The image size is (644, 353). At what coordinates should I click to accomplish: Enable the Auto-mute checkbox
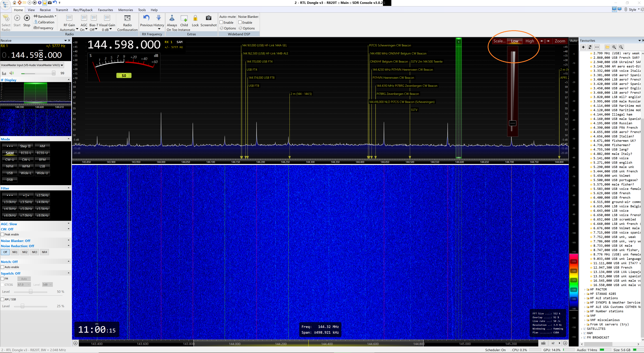(221, 23)
